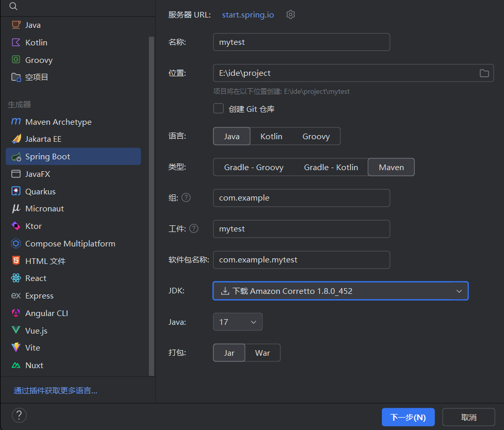Select the Quarkus generator icon

tap(16, 191)
